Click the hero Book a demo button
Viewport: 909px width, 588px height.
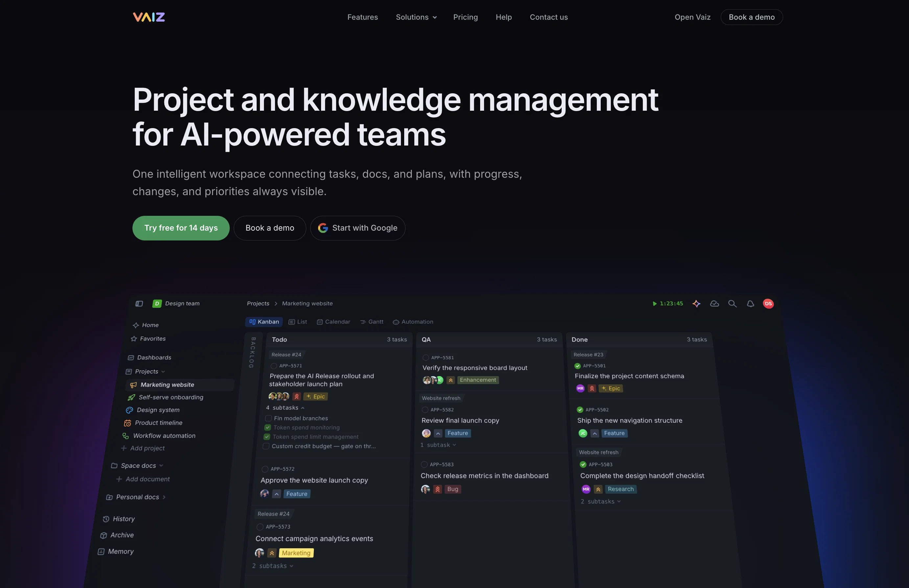pyautogui.click(x=270, y=228)
